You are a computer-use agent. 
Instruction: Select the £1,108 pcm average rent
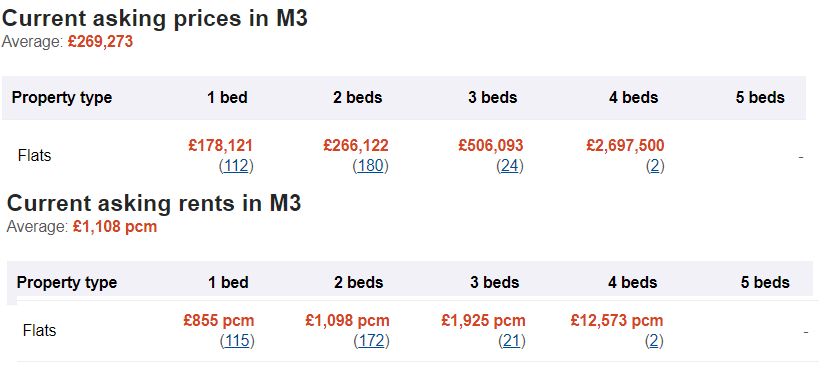click(115, 227)
